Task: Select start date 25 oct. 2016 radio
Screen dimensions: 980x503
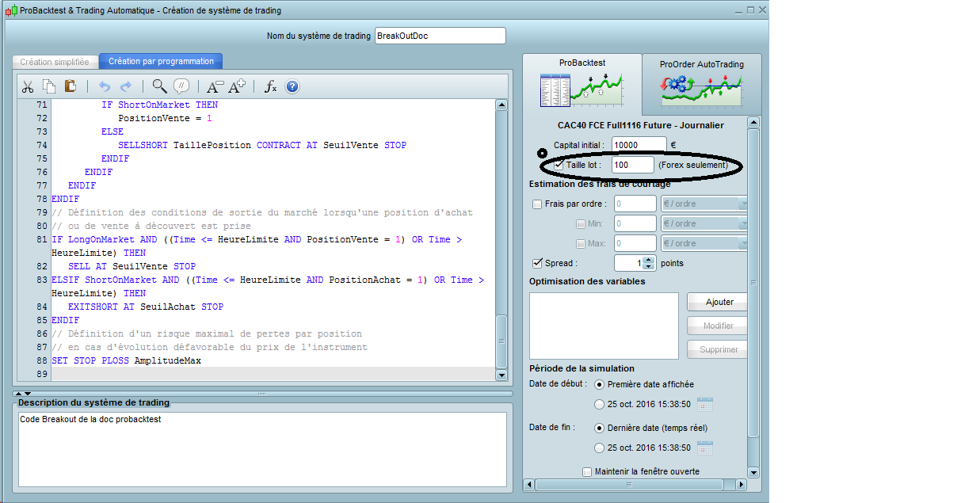Action: 599,404
